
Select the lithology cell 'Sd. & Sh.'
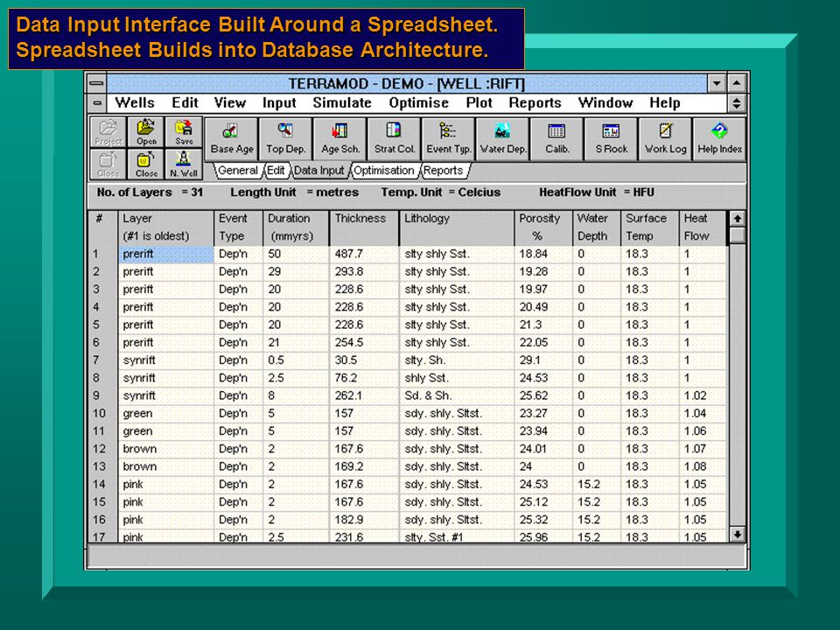457,395
